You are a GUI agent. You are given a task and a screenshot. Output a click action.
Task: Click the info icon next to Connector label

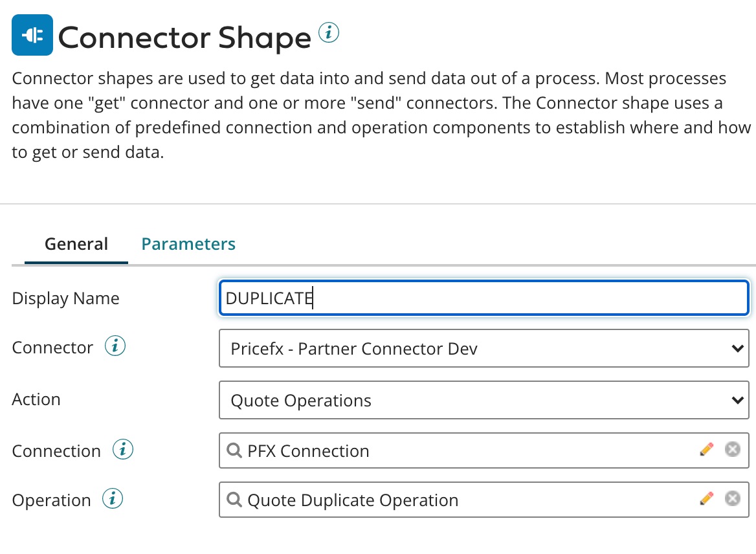click(115, 346)
